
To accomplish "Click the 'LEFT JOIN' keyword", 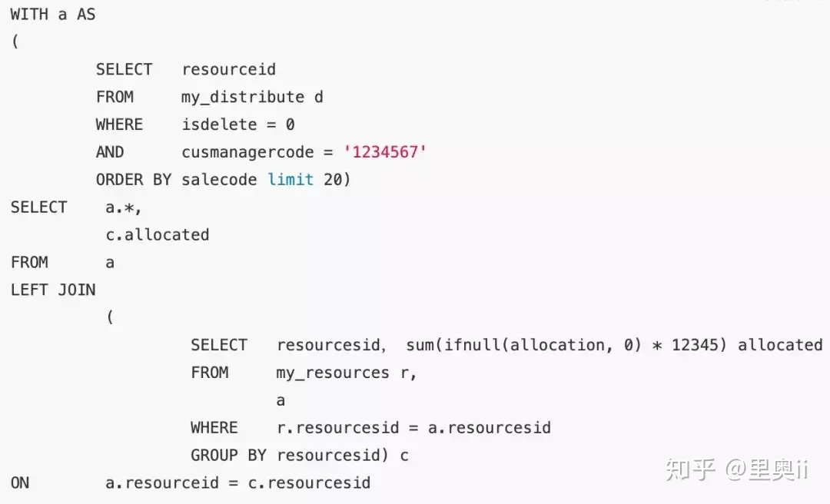I will tap(53, 290).
